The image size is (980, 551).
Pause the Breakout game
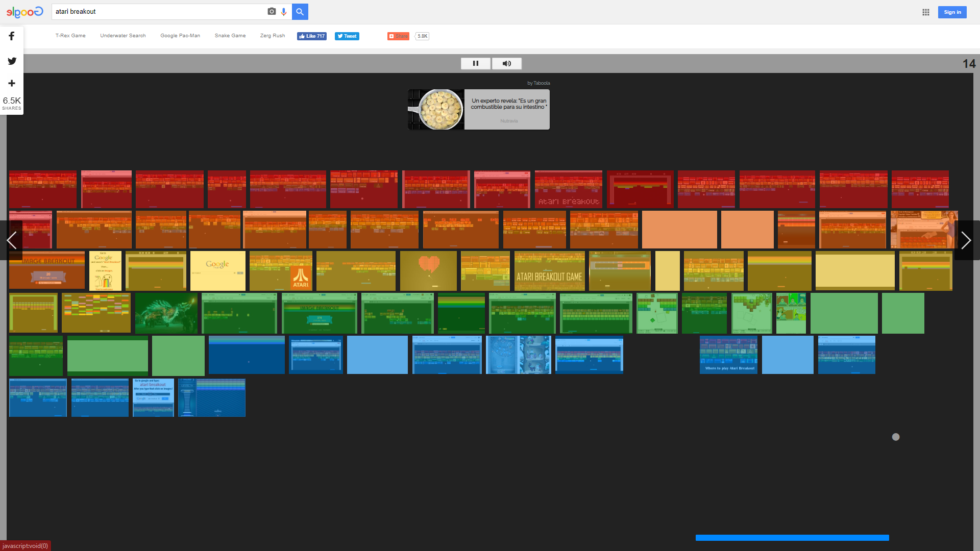tap(475, 63)
